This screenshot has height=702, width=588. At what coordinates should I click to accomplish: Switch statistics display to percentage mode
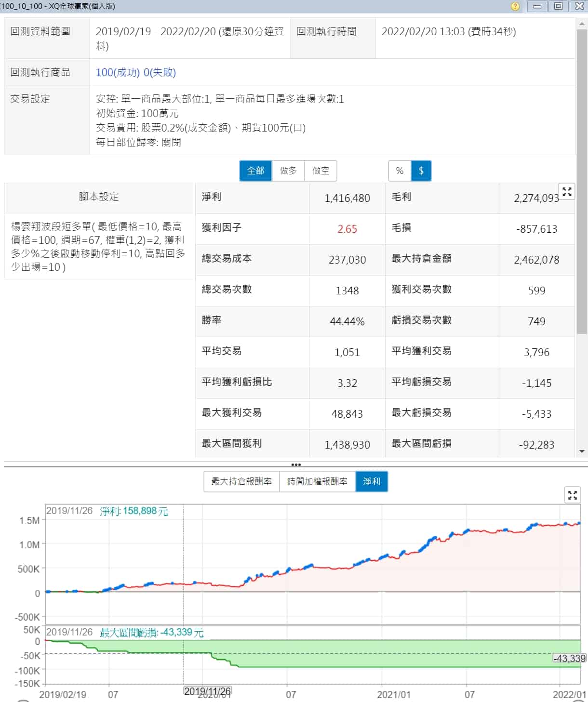(400, 171)
